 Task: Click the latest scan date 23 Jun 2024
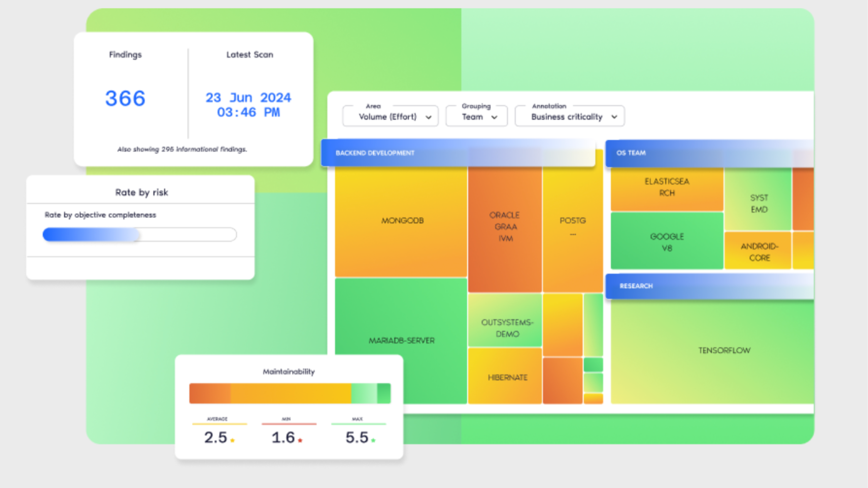click(x=248, y=98)
